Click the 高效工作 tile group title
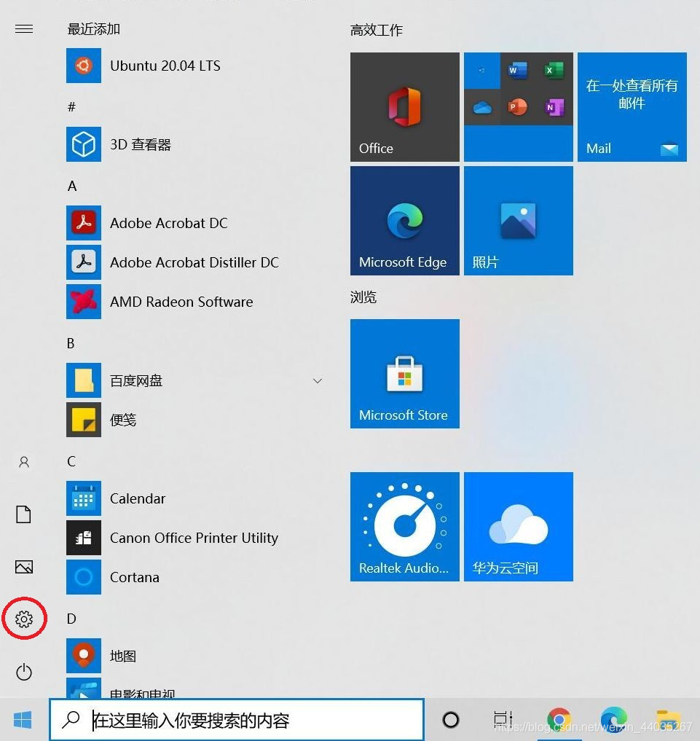This screenshot has height=741, width=700. click(377, 31)
